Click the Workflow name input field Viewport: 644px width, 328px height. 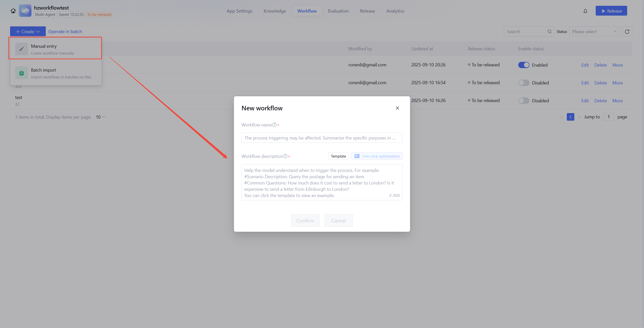pyautogui.click(x=322, y=138)
